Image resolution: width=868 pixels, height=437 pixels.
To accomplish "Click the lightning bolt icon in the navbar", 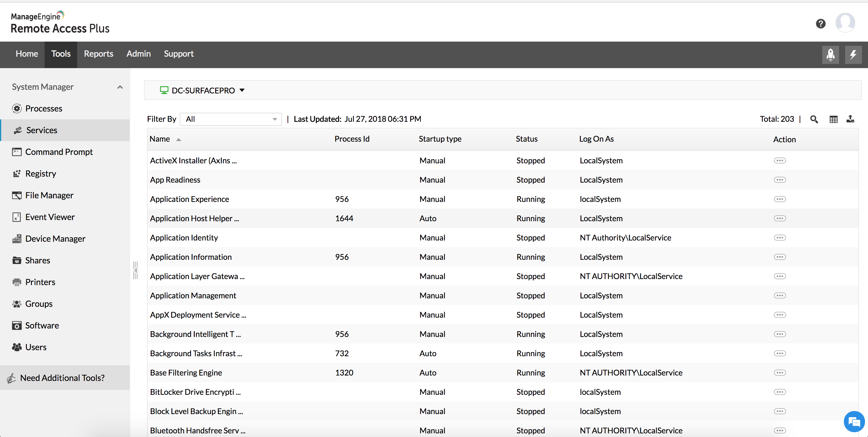I will 853,55.
